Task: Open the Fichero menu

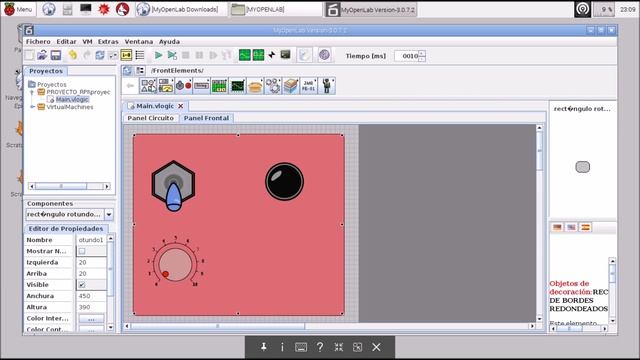Action: (38, 42)
